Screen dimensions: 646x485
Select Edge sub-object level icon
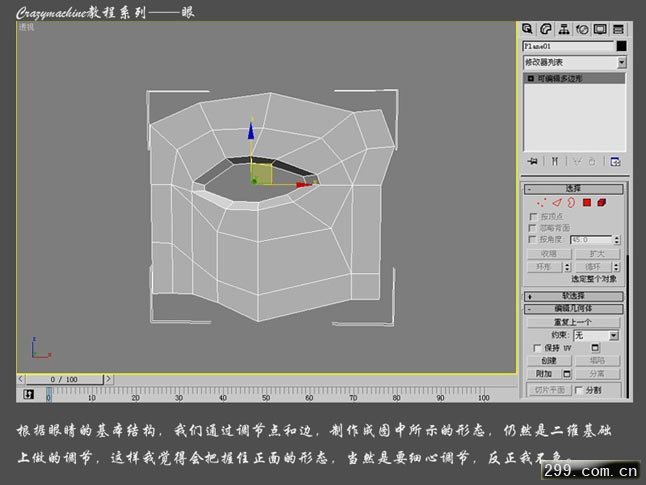click(557, 202)
